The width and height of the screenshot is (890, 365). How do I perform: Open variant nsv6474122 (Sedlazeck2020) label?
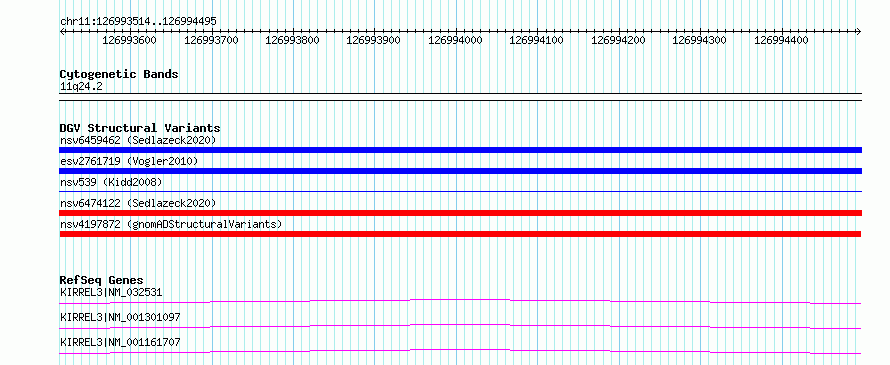coord(138,203)
